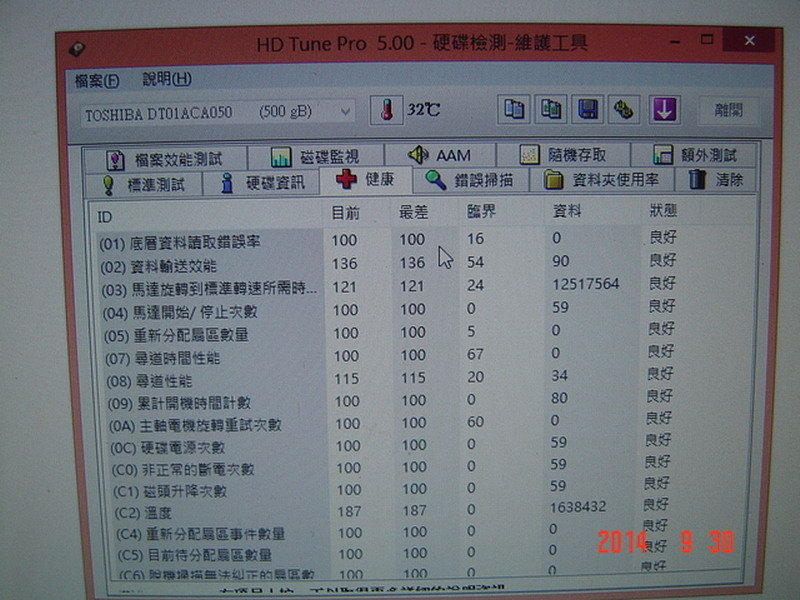This screenshot has height=600, width=800.
Task: Switch to the 錯誤掃描 tab
Action: (470, 180)
